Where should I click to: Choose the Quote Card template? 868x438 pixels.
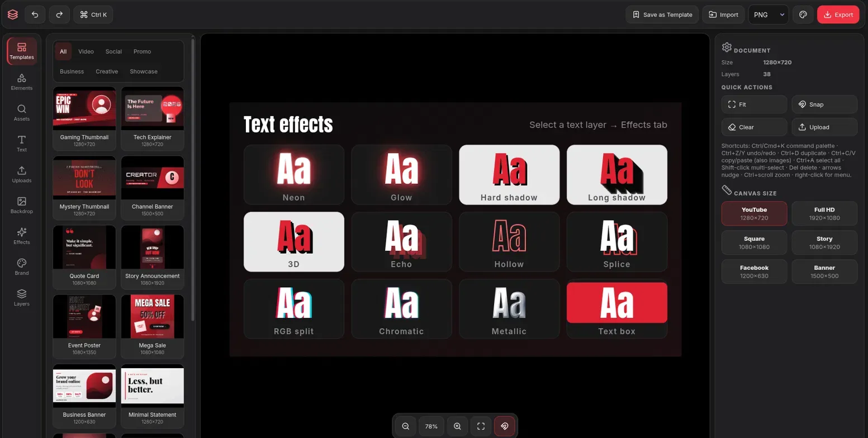pyautogui.click(x=84, y=258)
